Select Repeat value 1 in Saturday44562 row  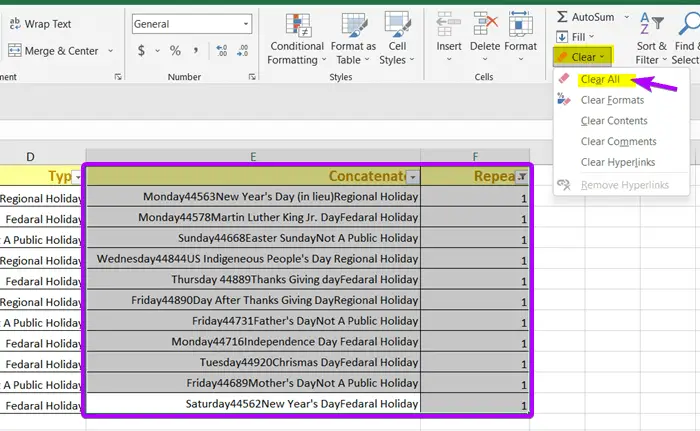[475, 404]
